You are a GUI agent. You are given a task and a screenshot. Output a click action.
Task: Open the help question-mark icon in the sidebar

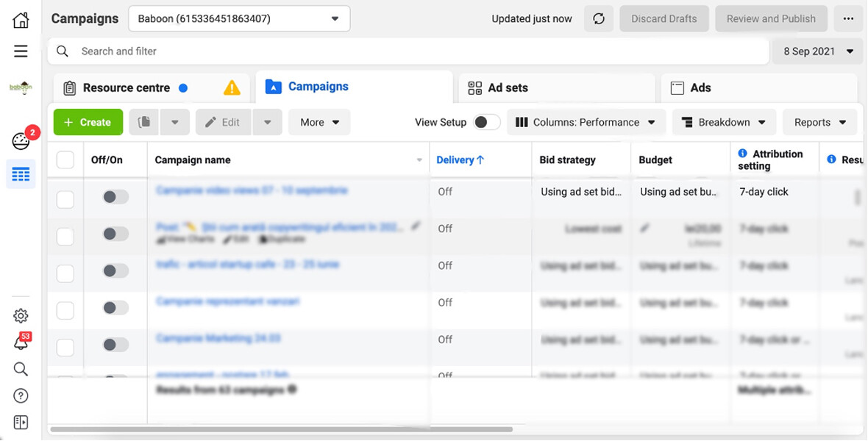[20, 395]
